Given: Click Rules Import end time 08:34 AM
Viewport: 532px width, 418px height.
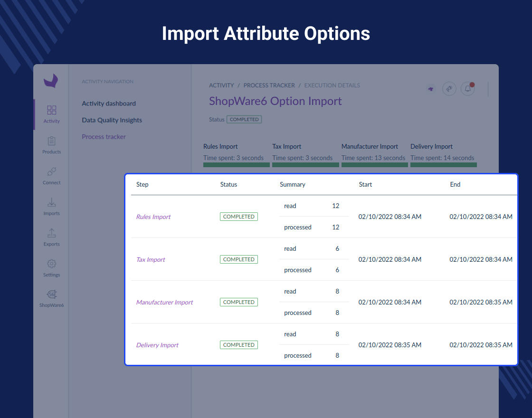Looking at the screenshot, I should click(481, 217).
